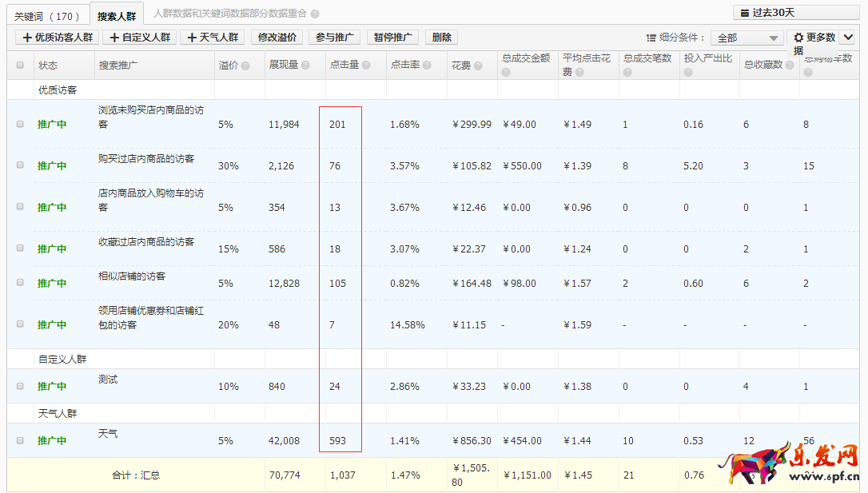
Task: Click the help icon next to 展现量
Action: click(x=306, y=66)
